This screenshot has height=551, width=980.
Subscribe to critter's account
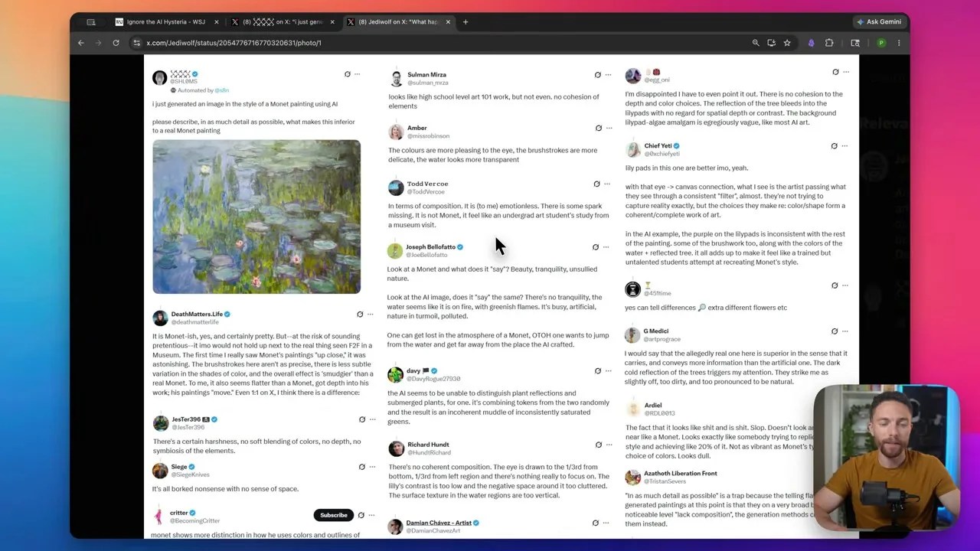(x=334, y=515)
